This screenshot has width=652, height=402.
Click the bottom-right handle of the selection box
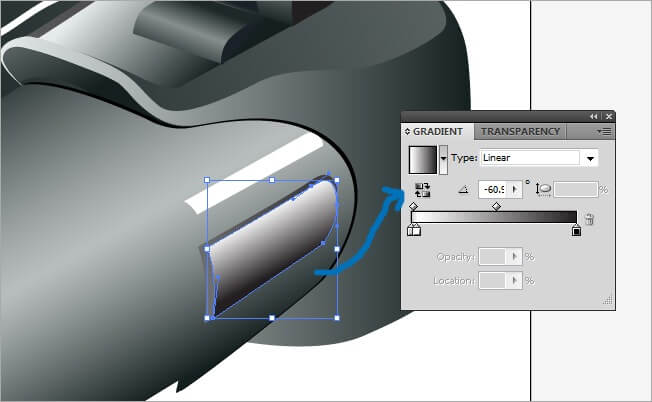pyautogui.click(x=337, y=318)
